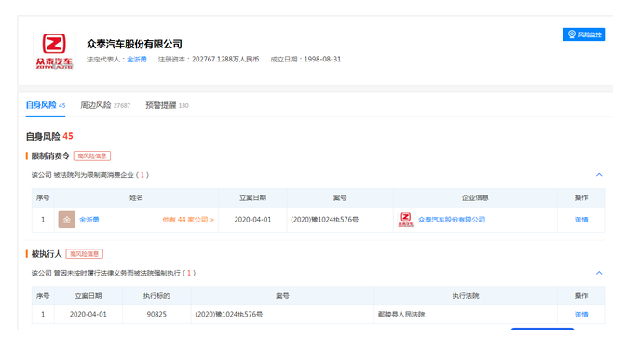Switch to the 预警提醒 tab

pos(167,105)
